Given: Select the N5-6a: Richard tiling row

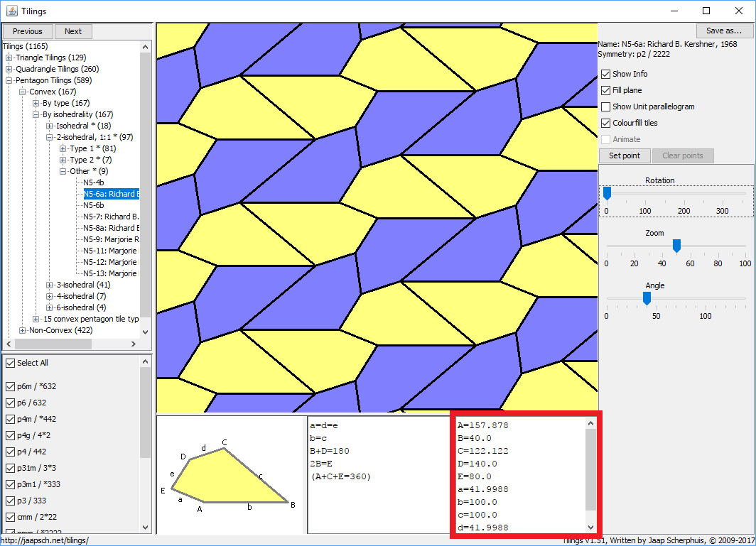Looking at the screenshot, I should (112, 194).
